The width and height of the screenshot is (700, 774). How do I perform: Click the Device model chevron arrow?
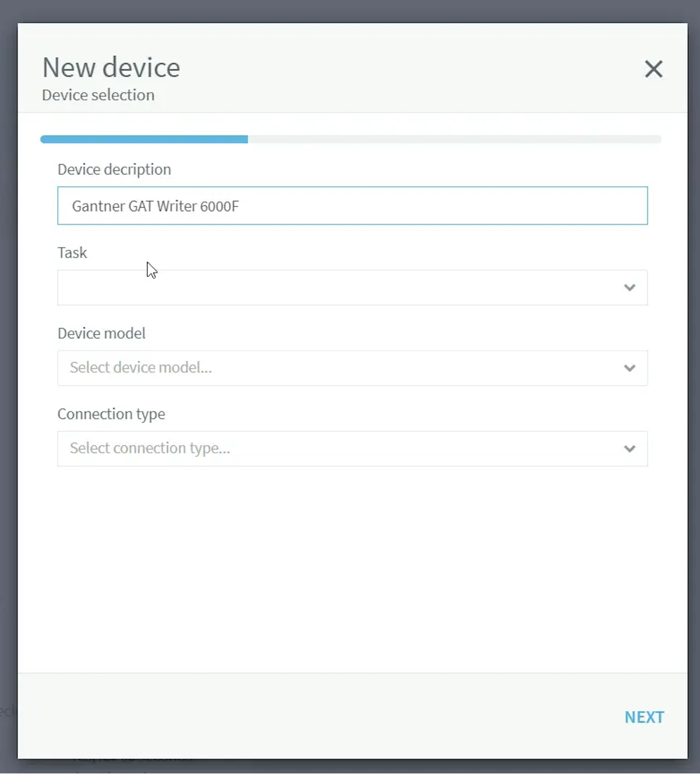(629, 368)
